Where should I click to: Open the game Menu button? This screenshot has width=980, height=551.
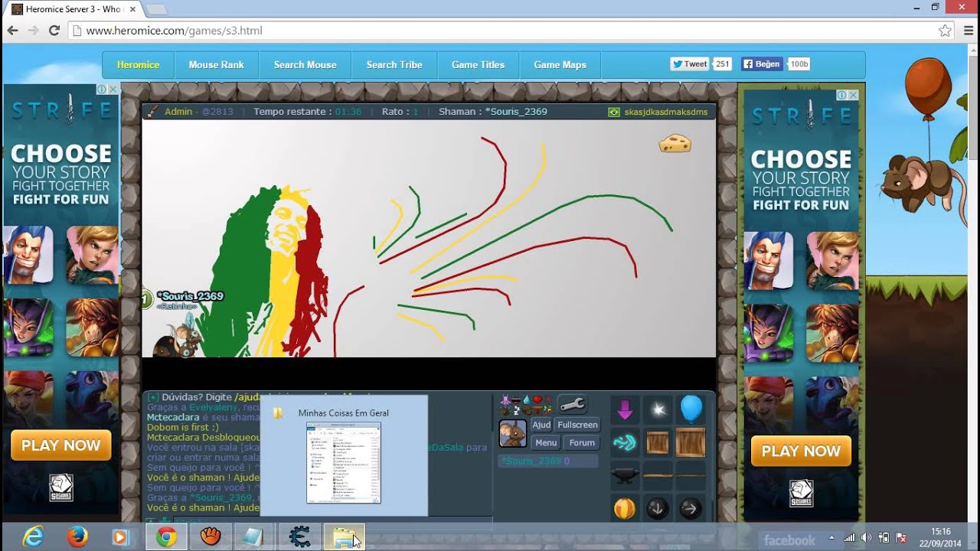pyautogui.click(x=546, y=442)
